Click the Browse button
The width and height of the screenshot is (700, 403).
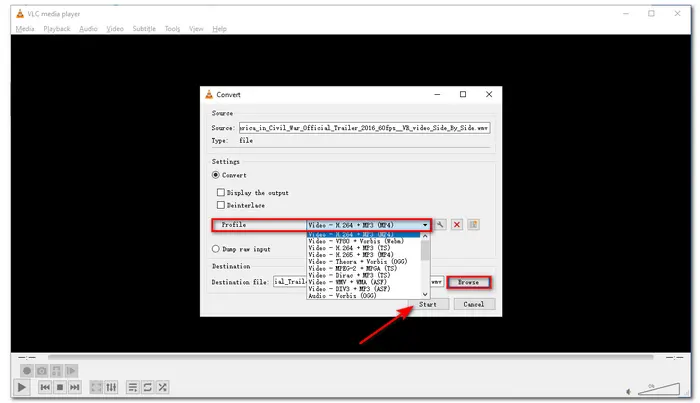point(469,282)
